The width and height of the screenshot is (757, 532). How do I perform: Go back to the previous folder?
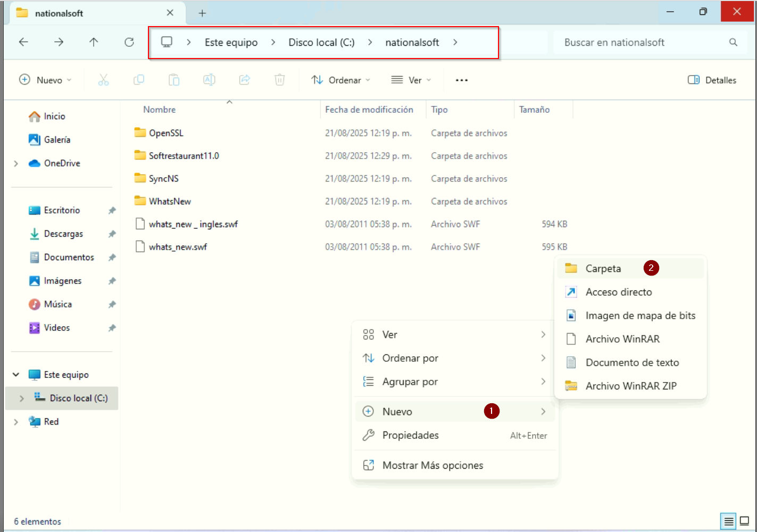point(23,42)
